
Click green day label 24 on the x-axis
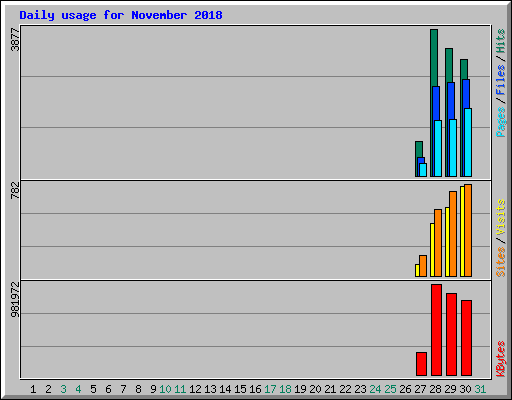(x=375, y=389)
